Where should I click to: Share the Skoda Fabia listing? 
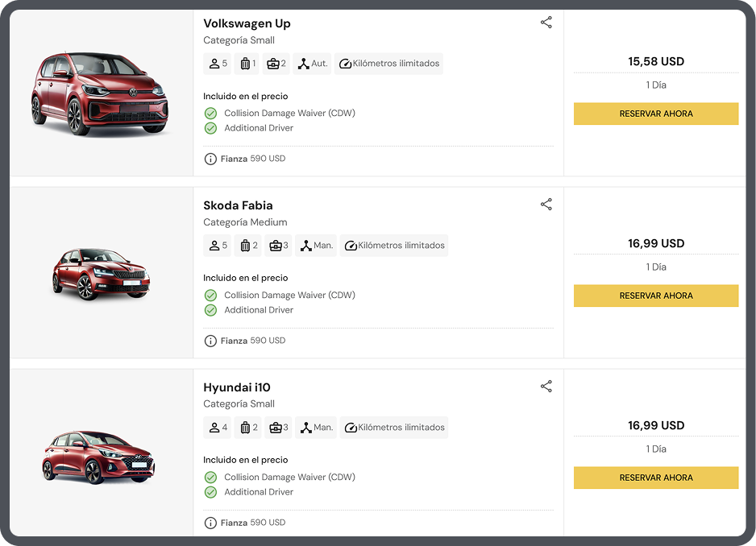[546, 205]
